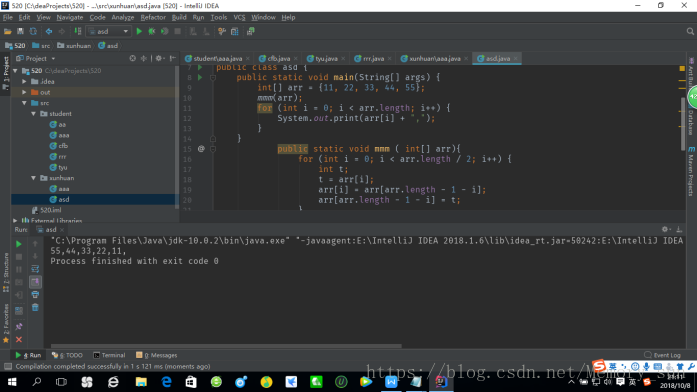The width and height of the screenshot is (697, 392).
Task: Switch to the tyu.java tab
Action: click(x=326, y=58)
